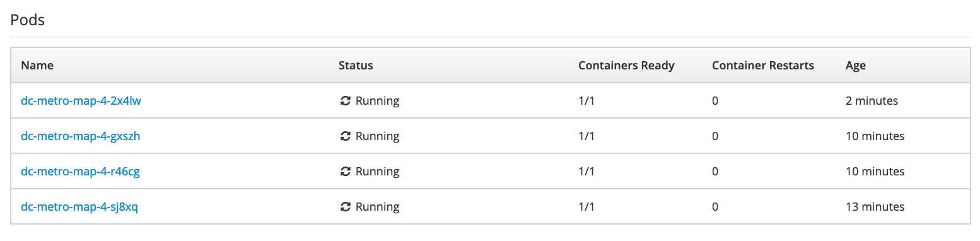This screenshot has width=980, height=241.
Task: Click the restarts count for pod r46cg
Action: pos(715,172)
